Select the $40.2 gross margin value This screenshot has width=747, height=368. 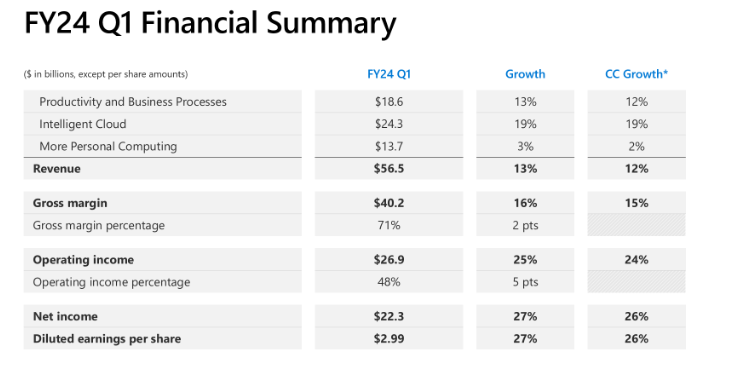tap(389, 203)
